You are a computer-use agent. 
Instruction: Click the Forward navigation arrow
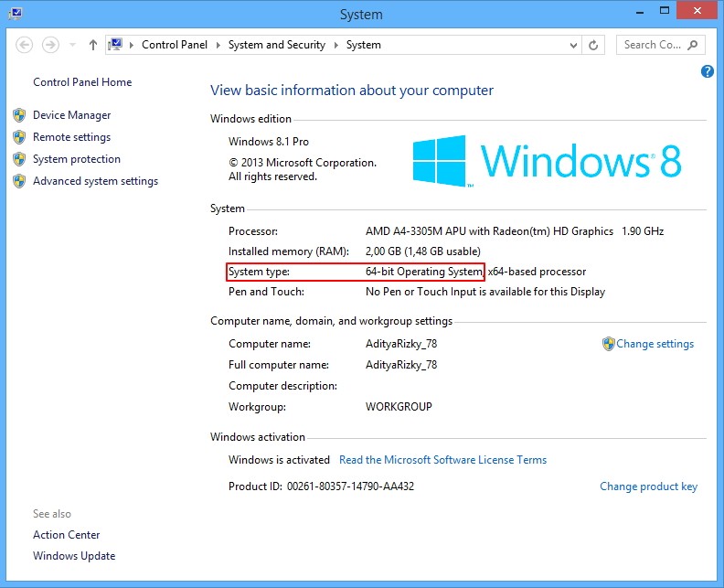coord(50,45)
